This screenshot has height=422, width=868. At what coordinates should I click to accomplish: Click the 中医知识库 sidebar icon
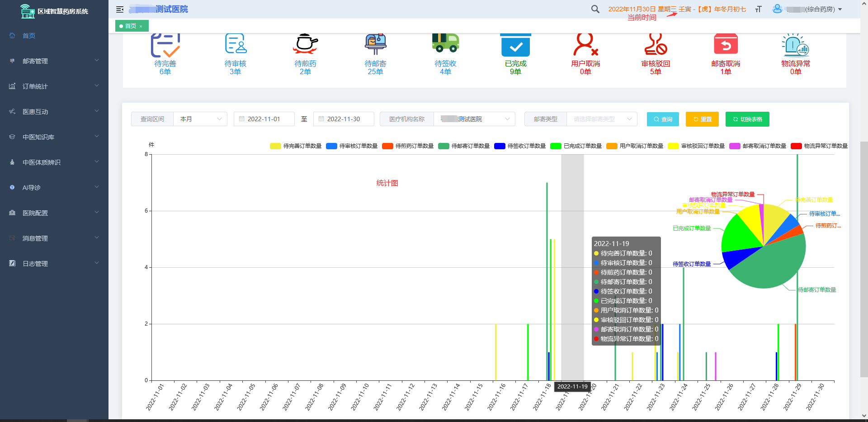click(12, 137)
